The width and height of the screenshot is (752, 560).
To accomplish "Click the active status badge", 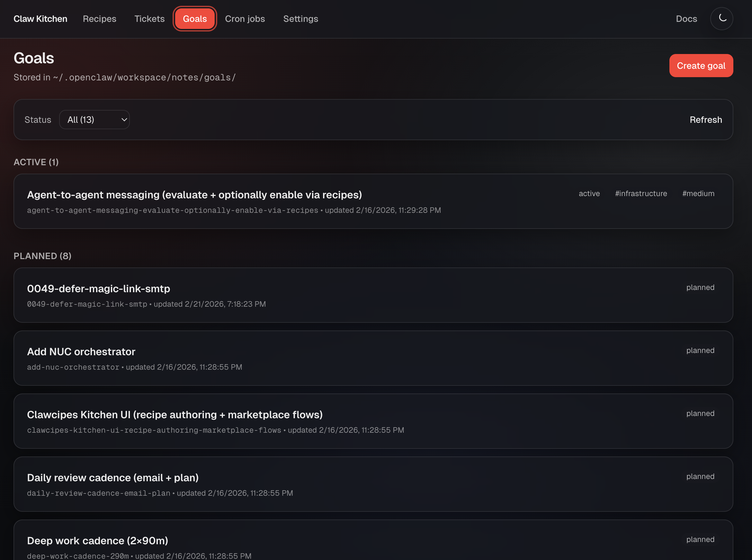I will coord(589,194).
